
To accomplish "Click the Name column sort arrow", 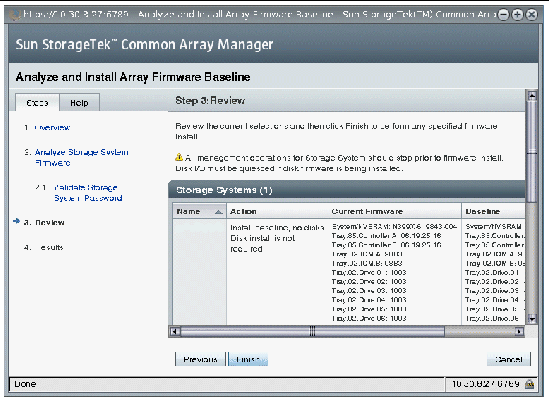I will pyautogui.click(x=218, y=212).
